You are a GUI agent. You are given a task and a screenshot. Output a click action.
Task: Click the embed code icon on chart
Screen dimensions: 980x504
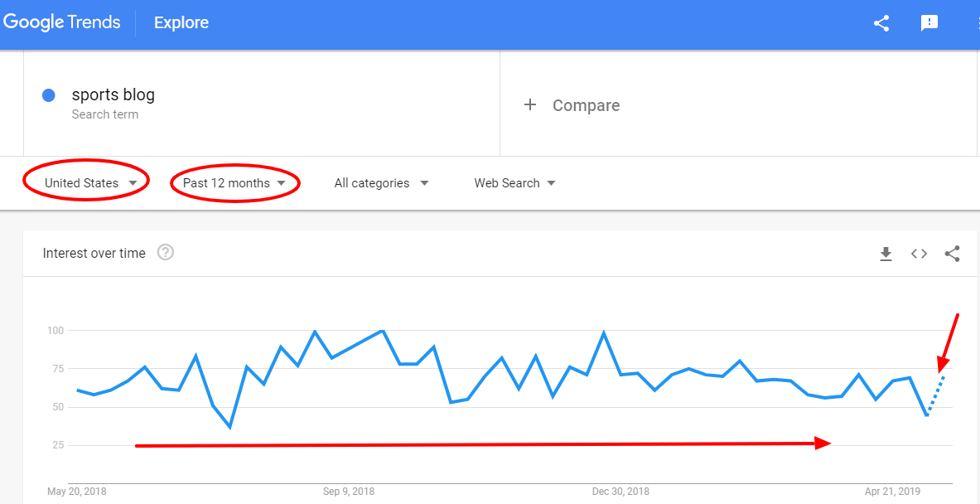coord(919,254)
